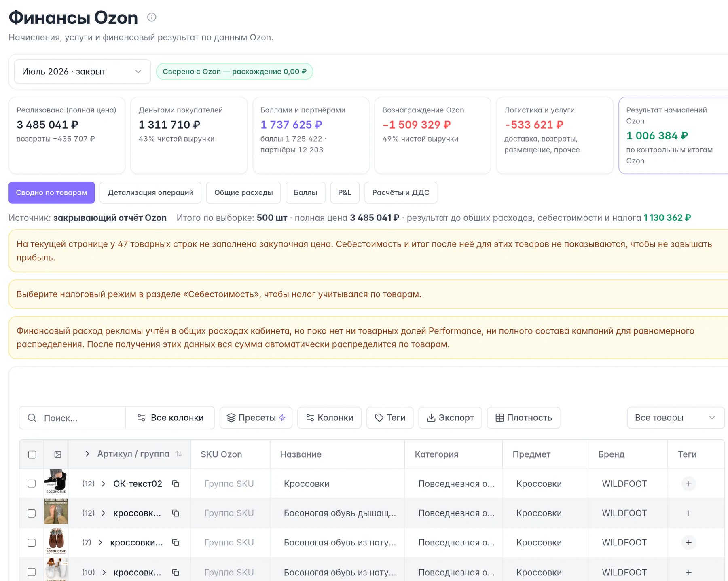
Task: Open the Общие расходы tab
Action: pyautogui.click(x=243, y=192)
